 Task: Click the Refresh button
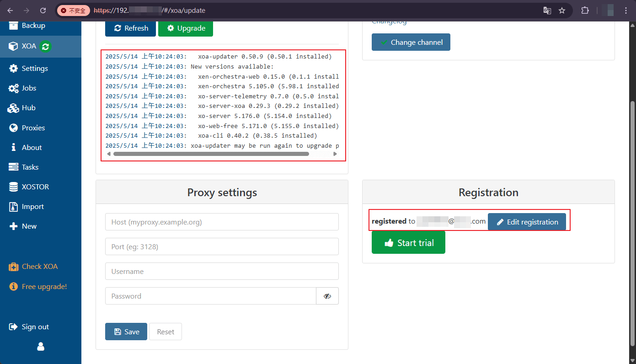click(x=130, y=28)
